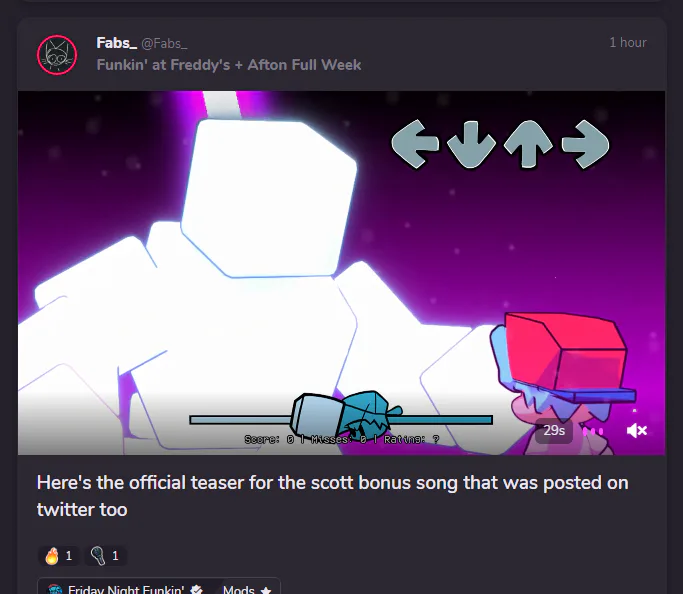Open the post text about the scott teaser
This screenshot has width=683, height=594.
(x=332, y=496)
